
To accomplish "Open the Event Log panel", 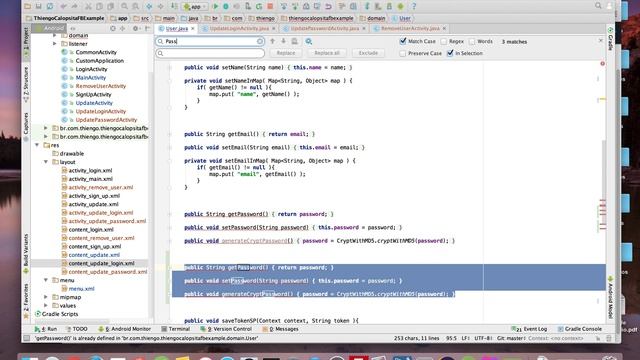I will 529,329.
